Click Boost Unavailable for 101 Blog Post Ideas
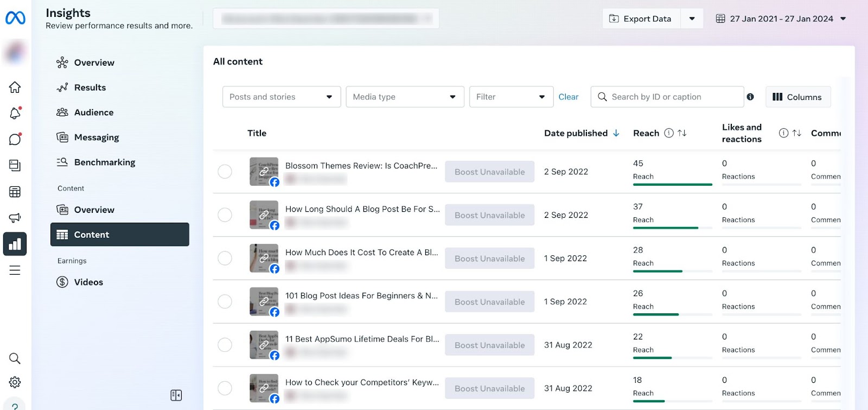This screenshot has height=410, width=868. pos(490,301)
